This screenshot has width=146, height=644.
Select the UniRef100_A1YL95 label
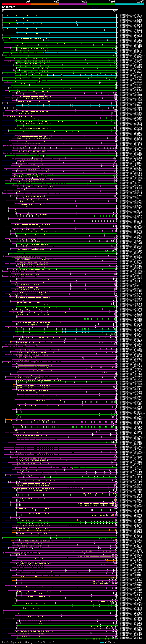point(131,80)
